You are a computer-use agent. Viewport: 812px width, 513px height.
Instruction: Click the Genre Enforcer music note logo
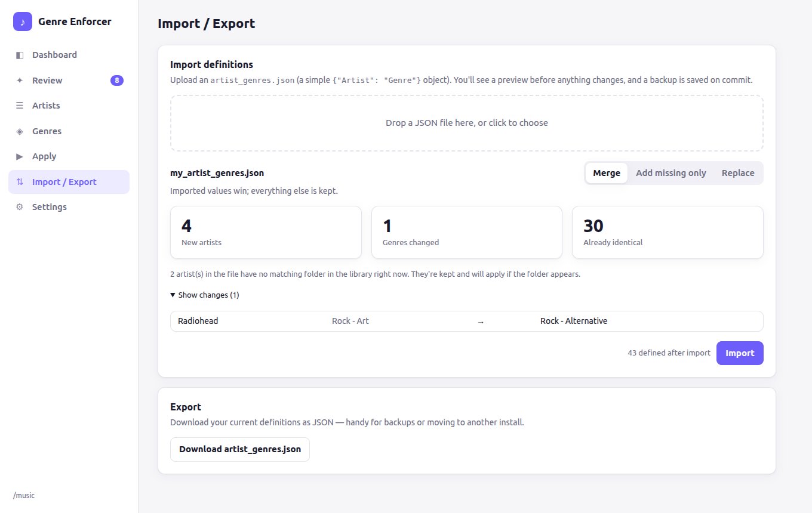[x=23, y=21]
